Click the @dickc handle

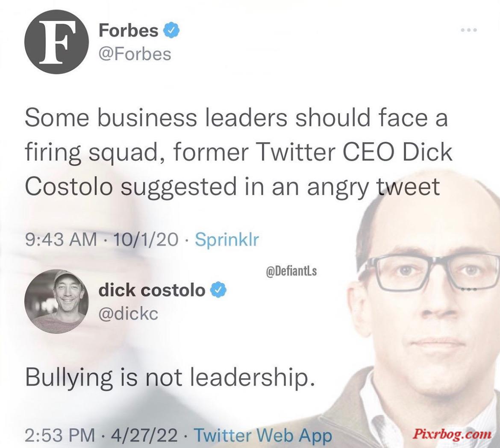coord(129,314)
